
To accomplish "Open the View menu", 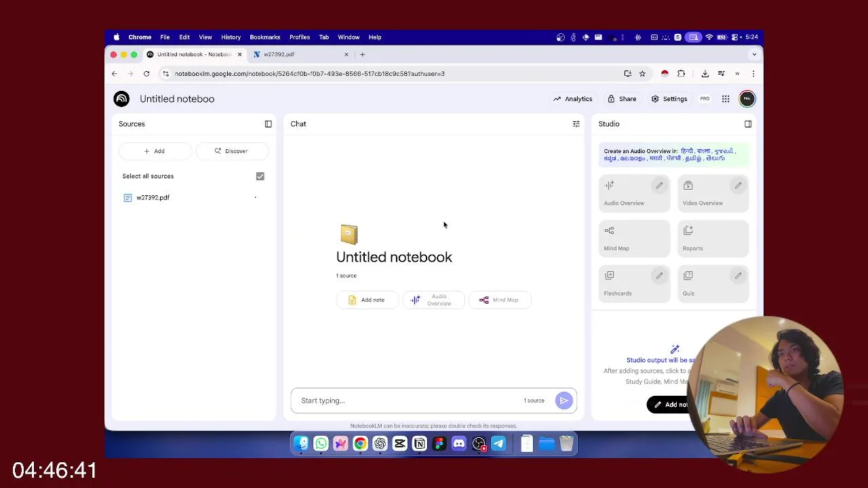I will (205, 37).
